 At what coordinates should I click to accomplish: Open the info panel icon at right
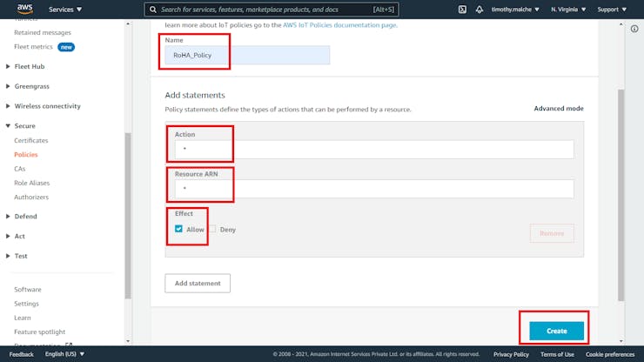(x=634, y=29)
